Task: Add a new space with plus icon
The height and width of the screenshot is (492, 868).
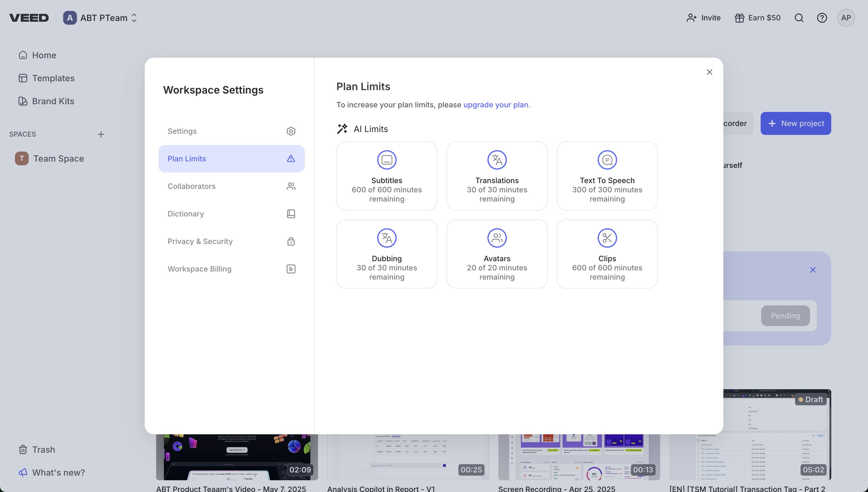Action: tap(101, 134)
